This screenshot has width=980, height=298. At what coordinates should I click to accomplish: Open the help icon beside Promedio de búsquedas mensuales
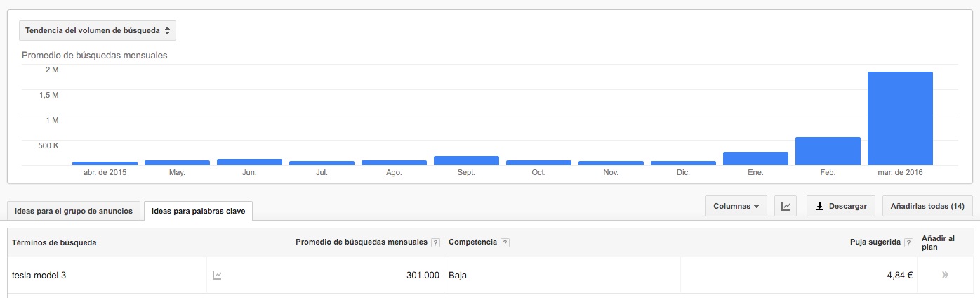pos(435,242)
